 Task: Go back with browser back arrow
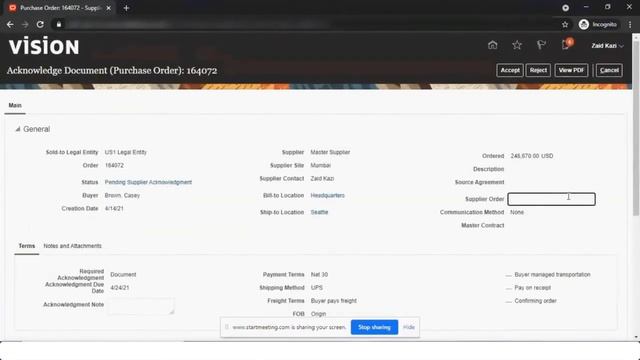pyautogui.click(x=10, y=24)
